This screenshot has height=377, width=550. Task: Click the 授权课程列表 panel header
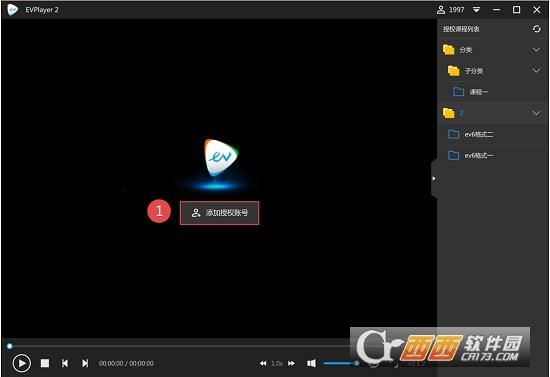pos(461,29)
